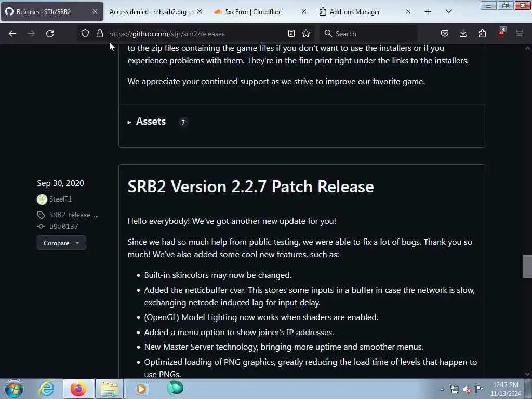Click the page vertical scrollbar thumb
The image size is (532, 399).
(527, 266)
